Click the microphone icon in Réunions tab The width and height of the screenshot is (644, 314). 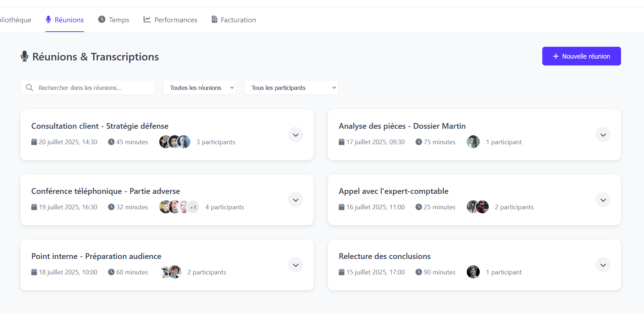49,19
